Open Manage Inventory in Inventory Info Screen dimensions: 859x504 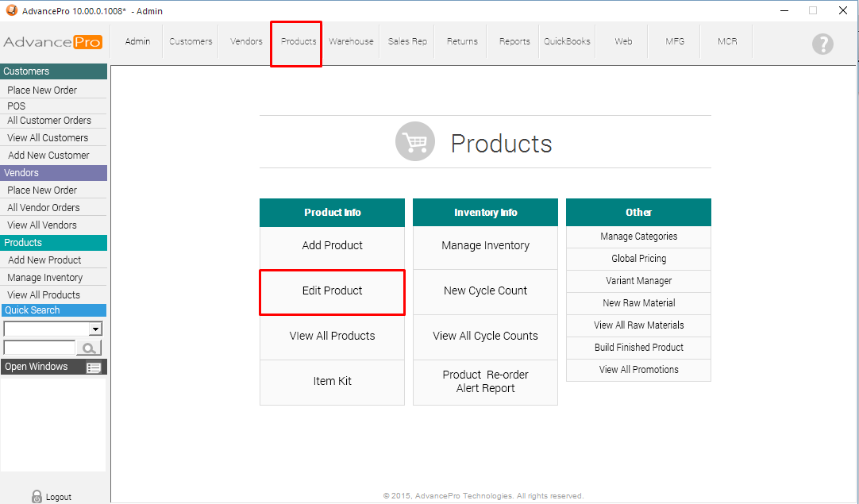point(485,246)
